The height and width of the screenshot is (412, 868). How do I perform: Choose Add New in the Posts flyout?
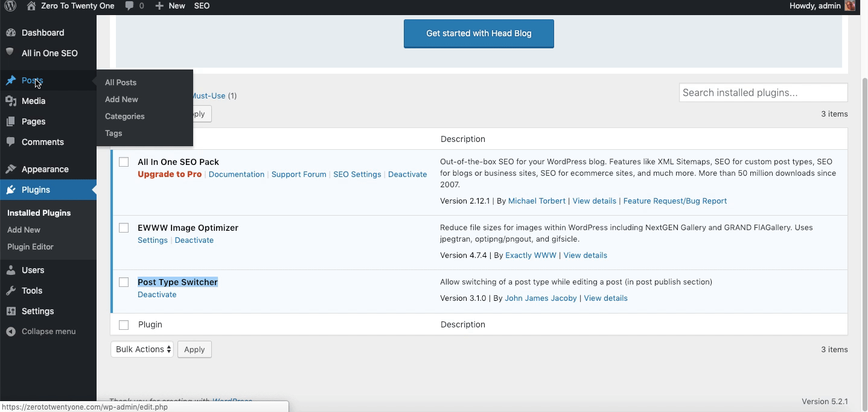pos(121,99)
